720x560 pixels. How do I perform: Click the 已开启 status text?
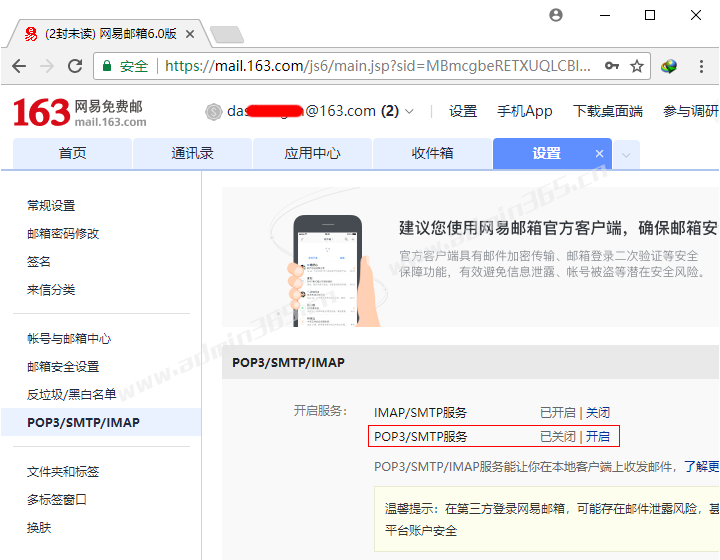[557, 413]
